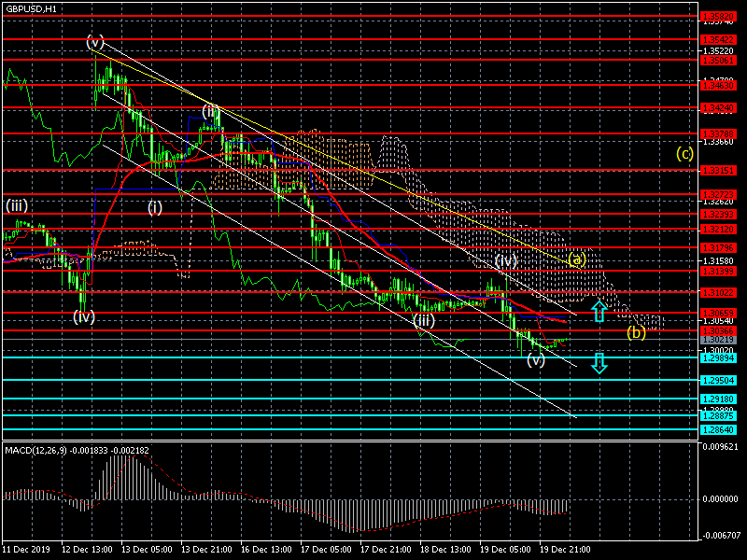Viewport: 747px width, 560px height.
Task: Select the 1.30366 price level tag
Action: coord(718,330)
